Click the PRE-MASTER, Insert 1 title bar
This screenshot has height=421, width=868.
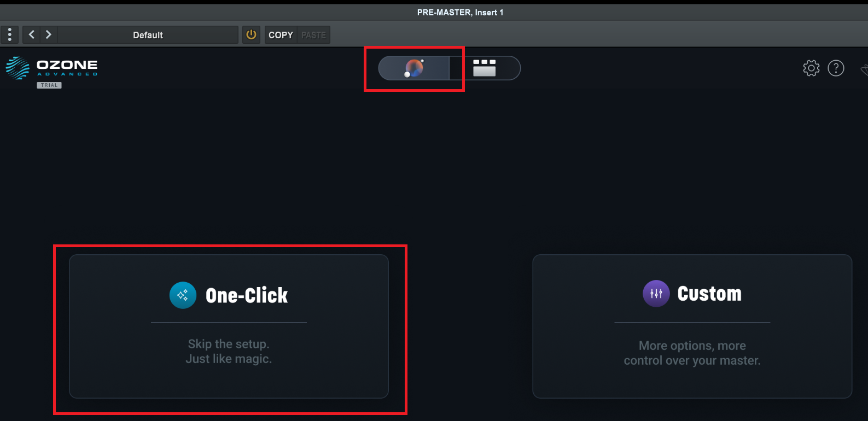[x=460, y=13]
